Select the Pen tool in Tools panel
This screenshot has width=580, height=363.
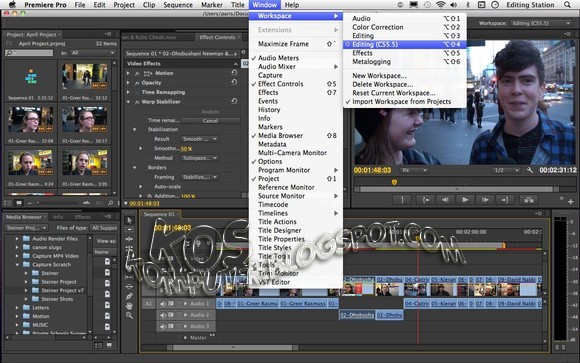coord(129,296)
